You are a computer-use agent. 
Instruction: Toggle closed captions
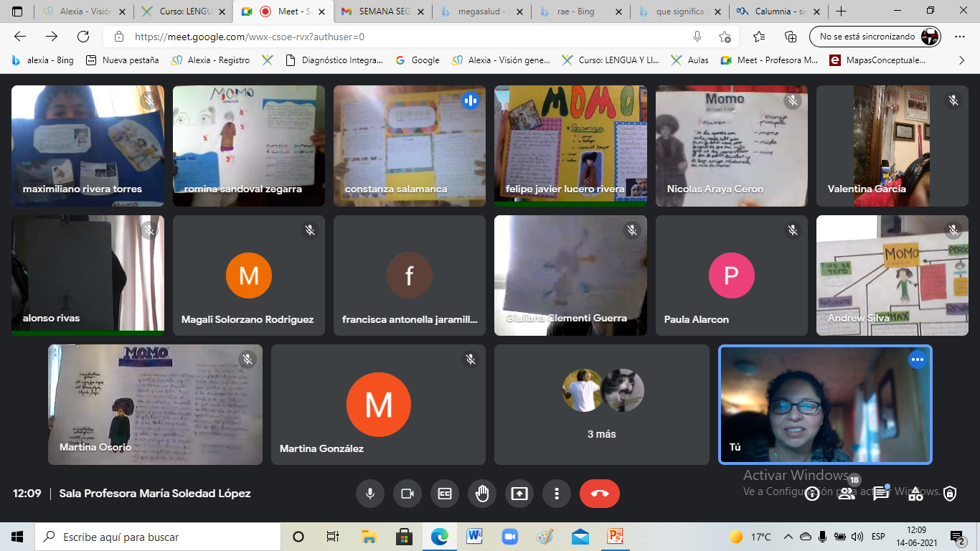(x=445, y=494)
